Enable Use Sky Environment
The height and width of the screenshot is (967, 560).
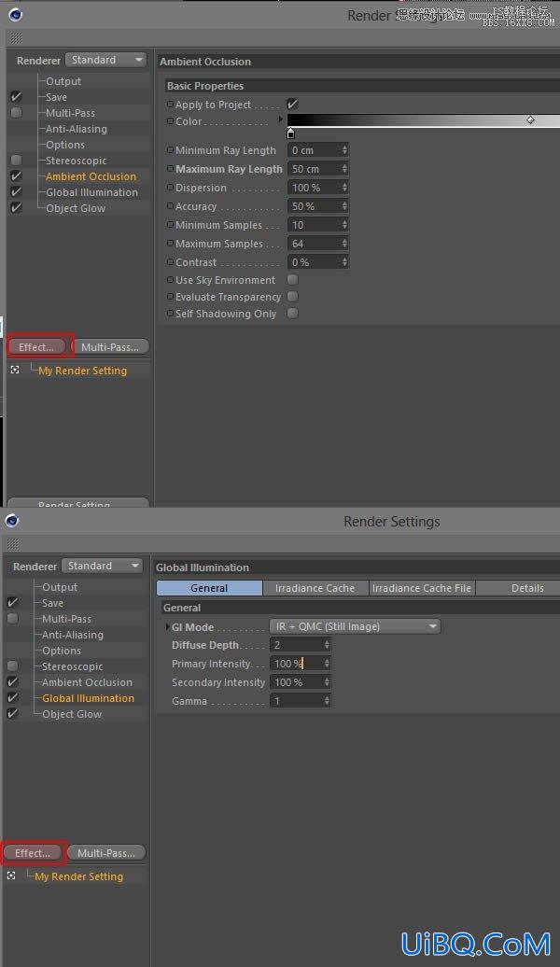(292, 279)
